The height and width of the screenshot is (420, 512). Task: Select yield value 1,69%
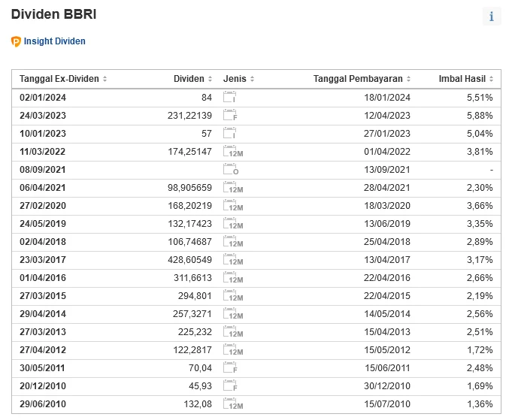pyautogui.click(x=480, y=386)
